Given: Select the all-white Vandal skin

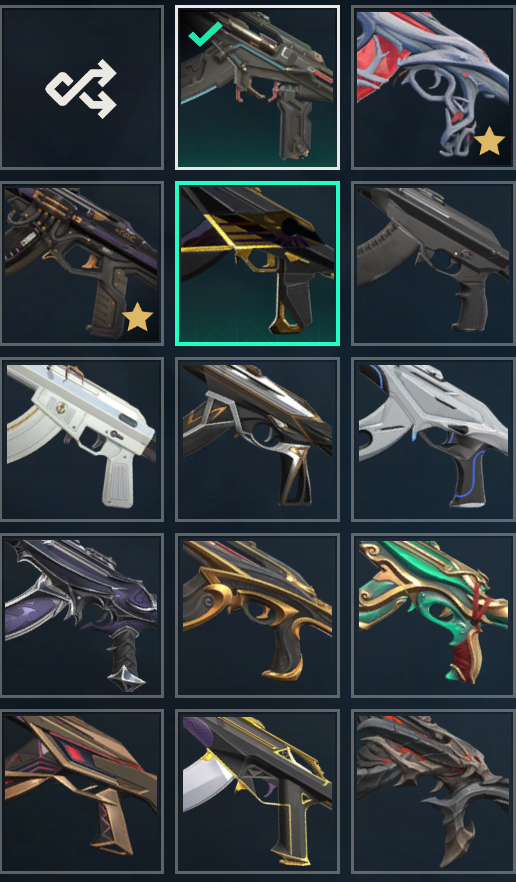Looking at the screenshot, I should tap(82, 439).
